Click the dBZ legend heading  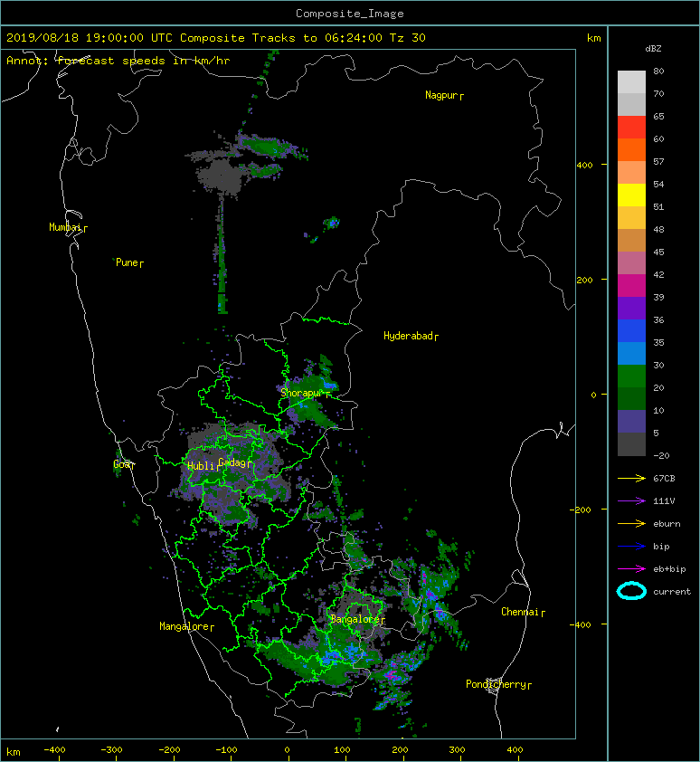653,49
